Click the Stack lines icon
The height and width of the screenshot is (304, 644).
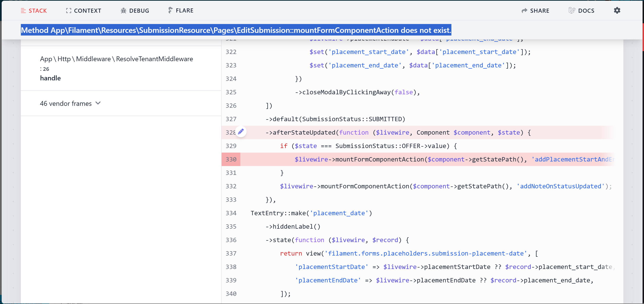point(23,11)
